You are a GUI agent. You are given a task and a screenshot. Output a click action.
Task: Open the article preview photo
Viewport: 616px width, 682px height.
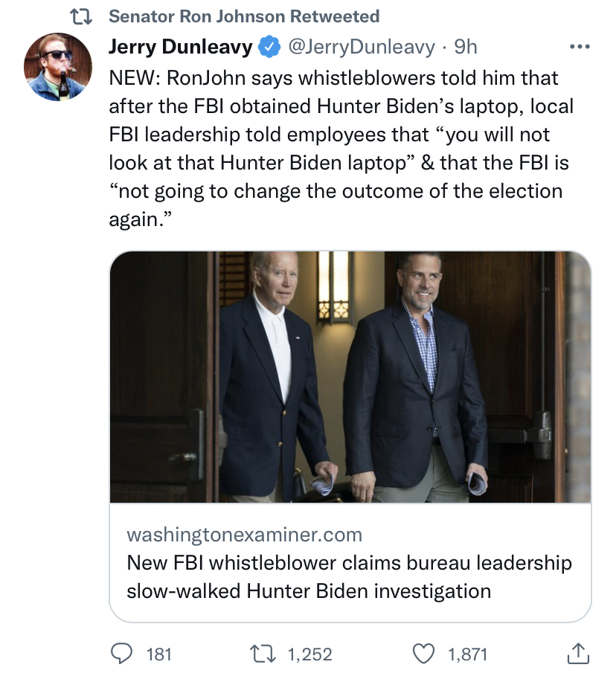350,376
